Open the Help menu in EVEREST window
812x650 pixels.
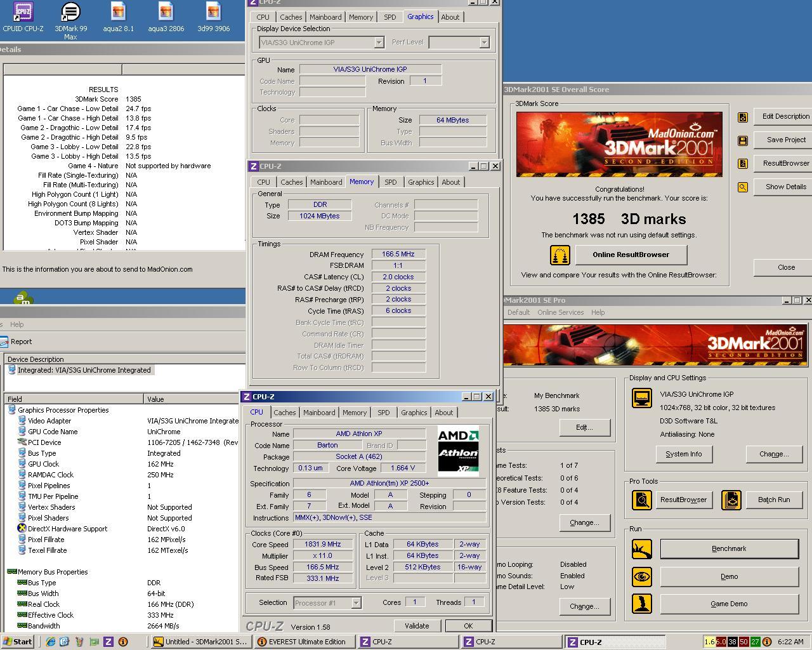click(16, 324)
